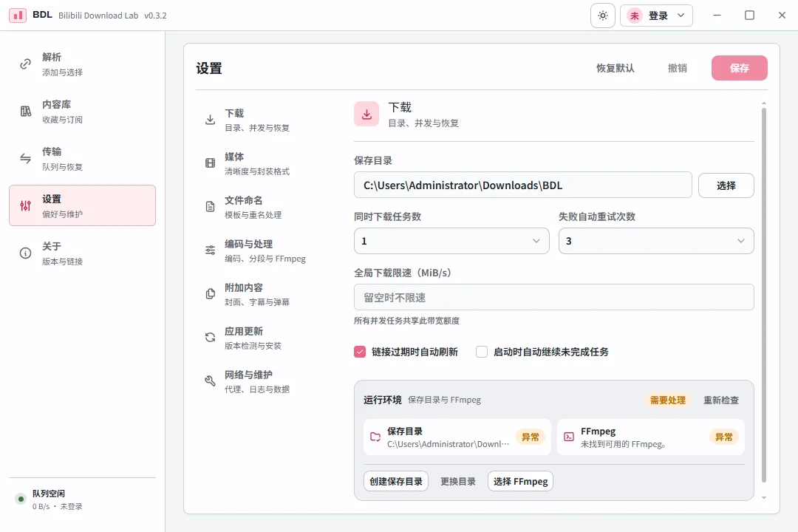Click 恢复默认 to reset settings
Viewport: 798px width, 532px height.
(x=615, y=68)
